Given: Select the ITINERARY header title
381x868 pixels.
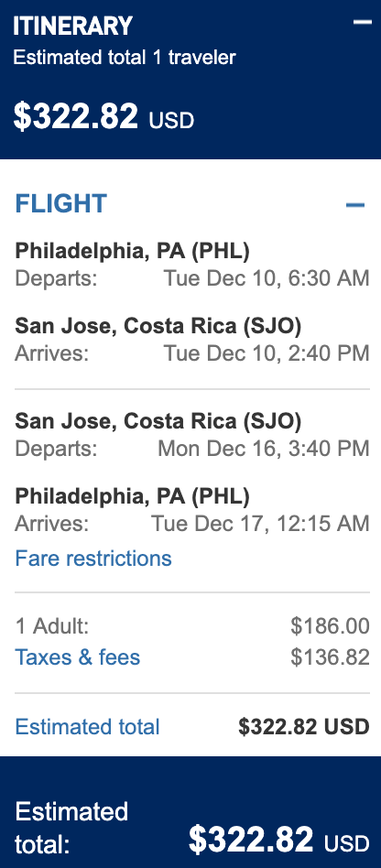Looking at the screenshot, I should click(72, 26).
